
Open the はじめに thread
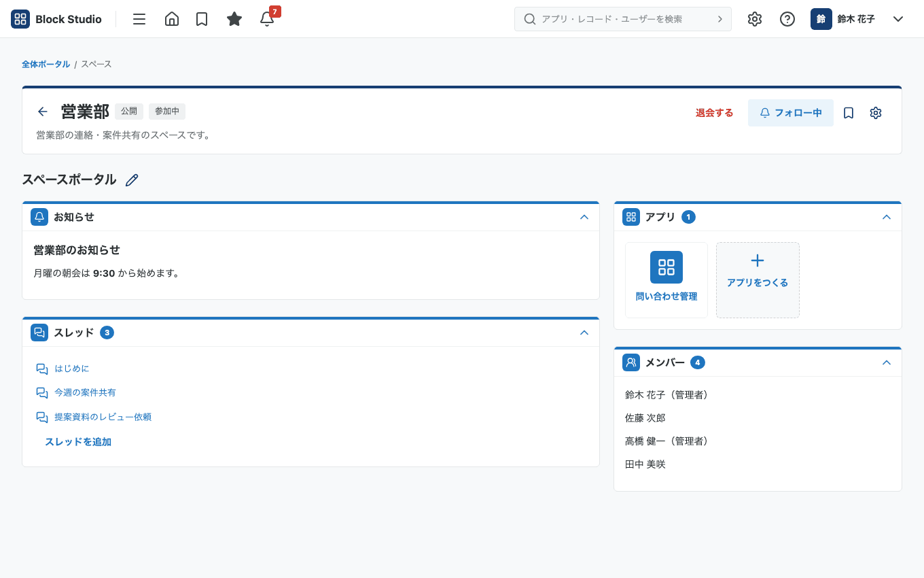pyautogui.click(x=72, y=369)
